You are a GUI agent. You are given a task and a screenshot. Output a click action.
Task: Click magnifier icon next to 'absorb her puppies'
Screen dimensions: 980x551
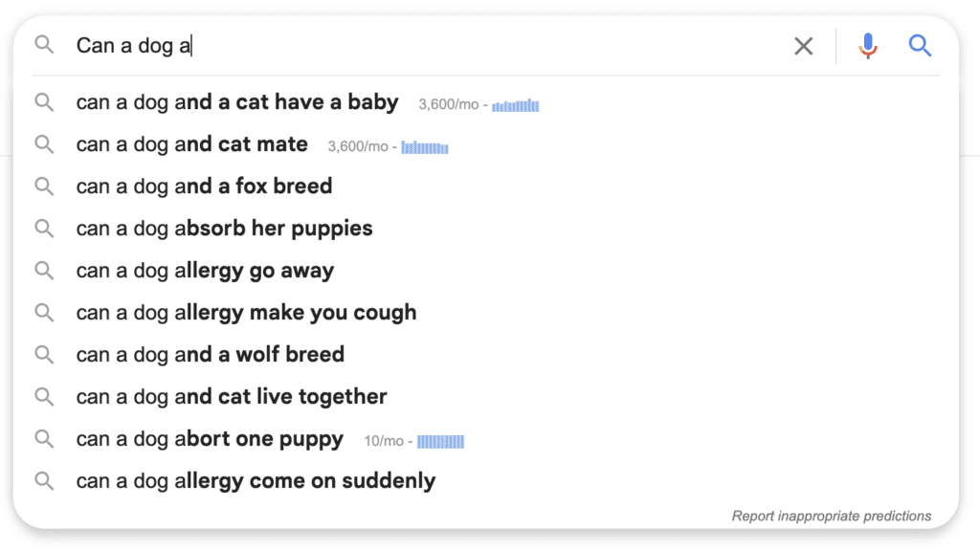44,229
